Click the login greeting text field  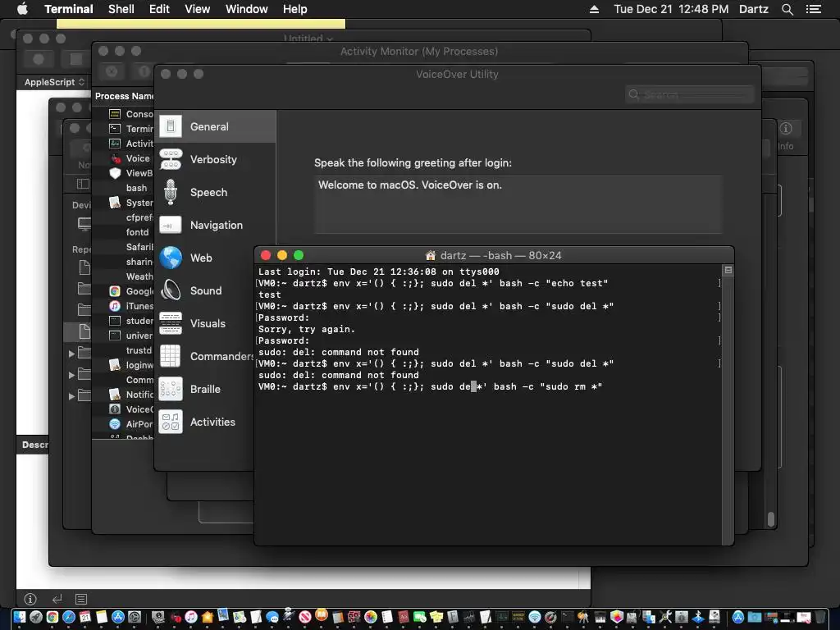pos(518,204)
